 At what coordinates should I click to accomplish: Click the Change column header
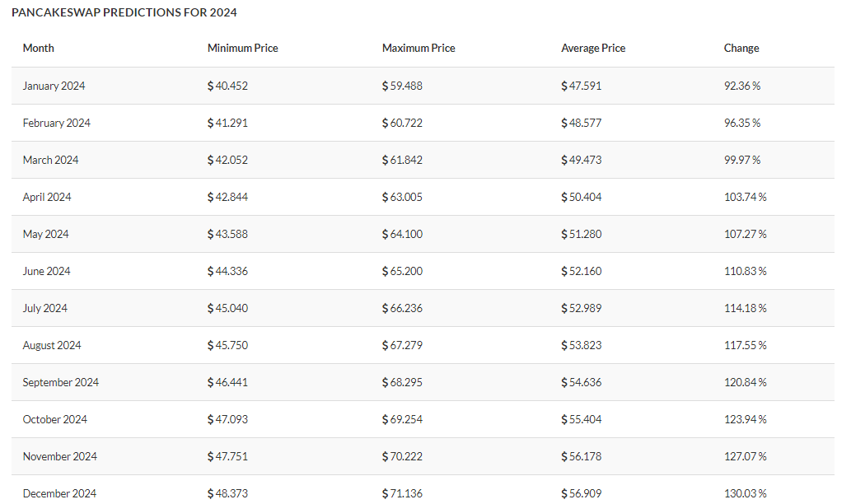pos(741,49)
